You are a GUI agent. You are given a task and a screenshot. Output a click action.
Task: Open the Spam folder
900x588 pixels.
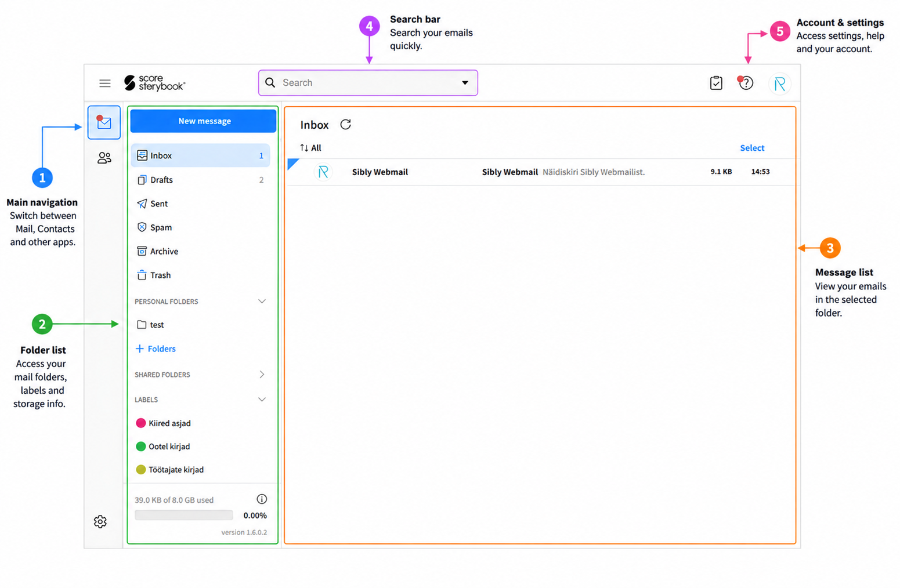(x=200, y=227)
